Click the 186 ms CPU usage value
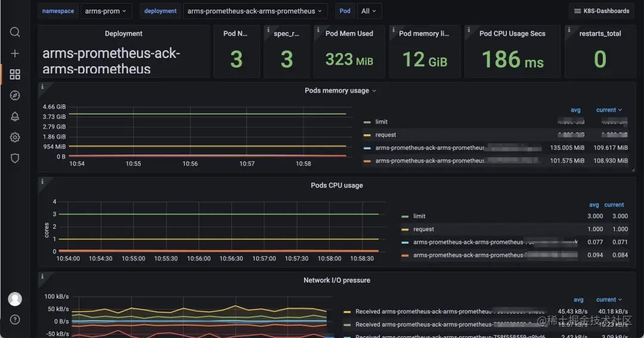Screen dimensions: 644x338 (513, 60)
